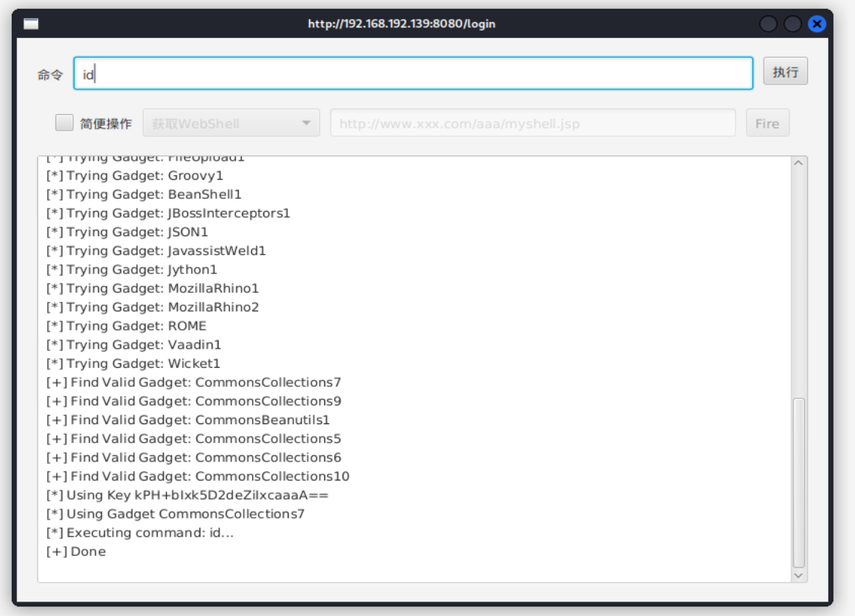Image resolution: width=855 pixels, height=616 pixels.
Task: Select the line 'Trying Gadget: MozillaRhino2'
Action: point(152,307)
